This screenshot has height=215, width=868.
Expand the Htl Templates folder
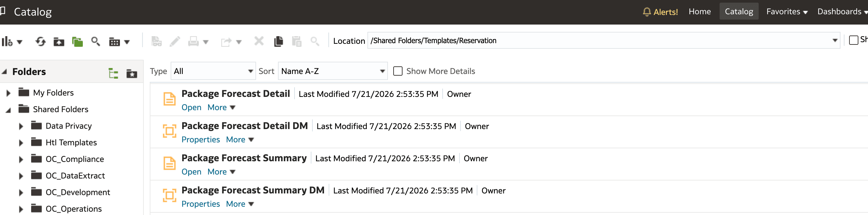(x=21, y=143)
